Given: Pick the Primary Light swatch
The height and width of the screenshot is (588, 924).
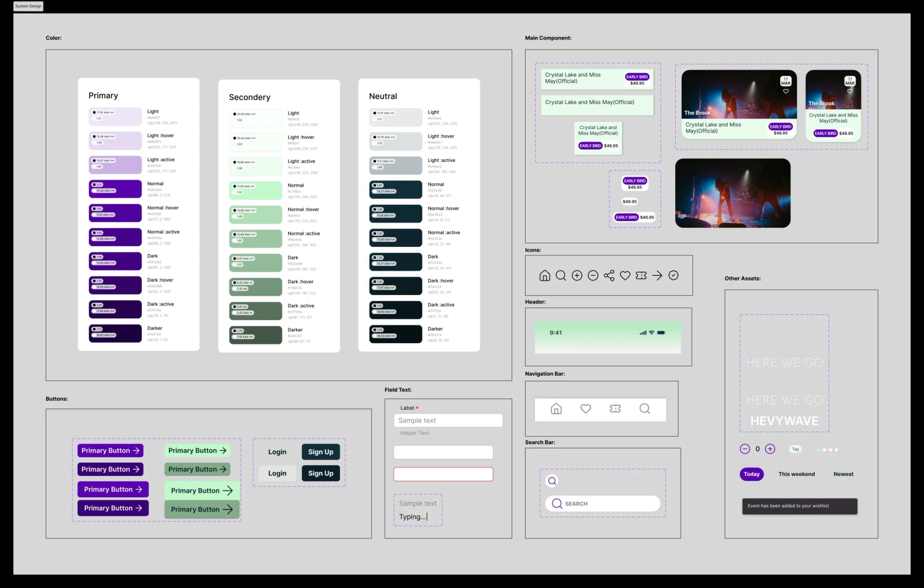Looking at the screenshot, I should (x=115, y=116).
